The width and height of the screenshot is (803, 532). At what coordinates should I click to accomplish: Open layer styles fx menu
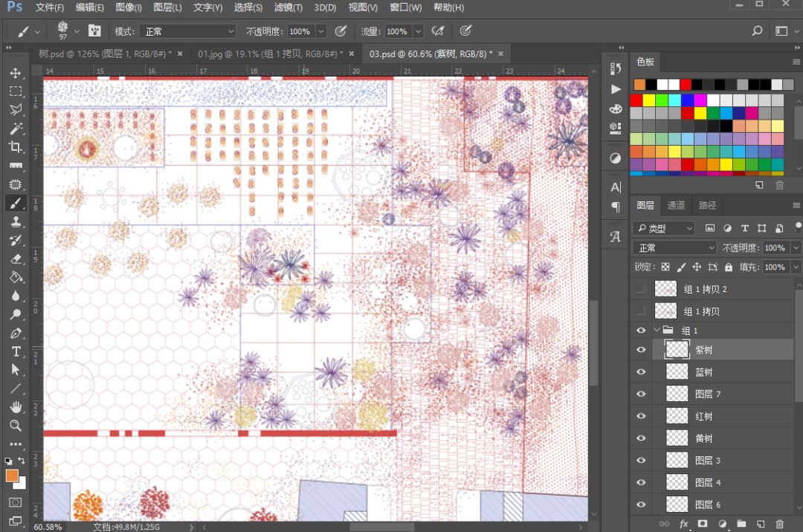pos(684,523)
